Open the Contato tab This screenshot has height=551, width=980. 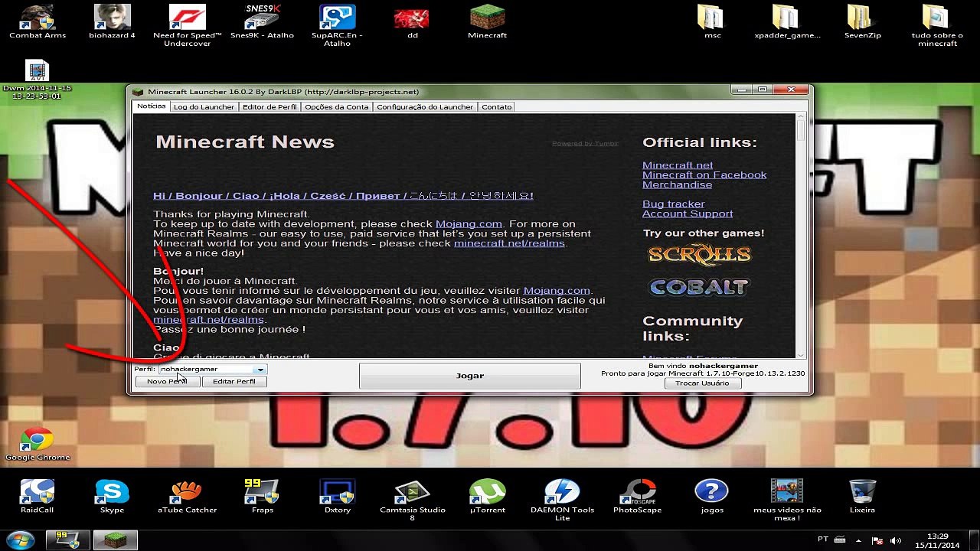(497, 107)
